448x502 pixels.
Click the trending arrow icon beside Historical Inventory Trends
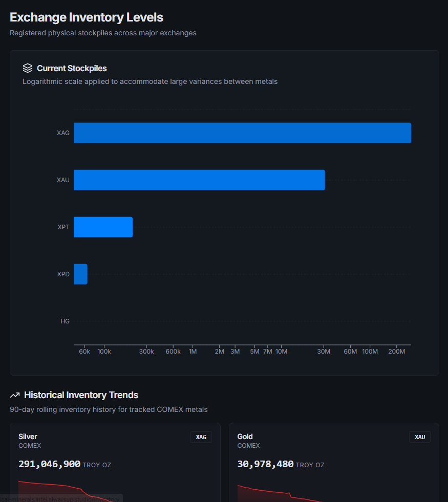pyautogui.click(x=15, y=395)
